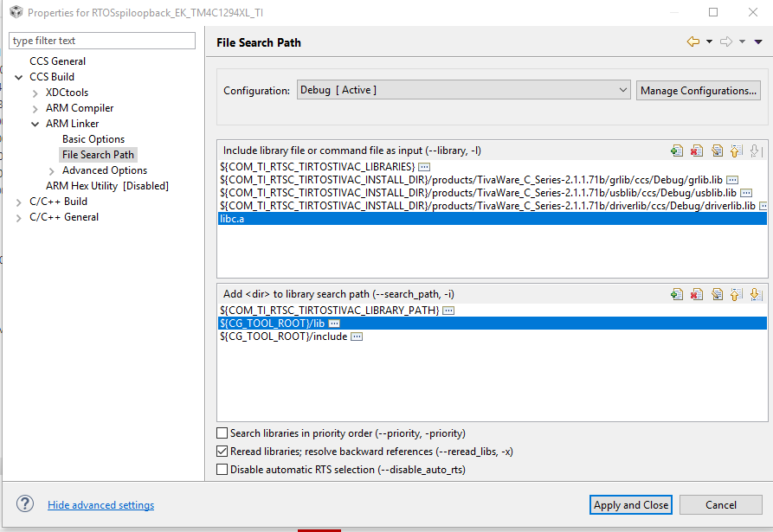Open ellipsis next to COM_TI_RTSC_TIRTOSTIVAC_LIBRARY_PATH

tap(448, 311)
